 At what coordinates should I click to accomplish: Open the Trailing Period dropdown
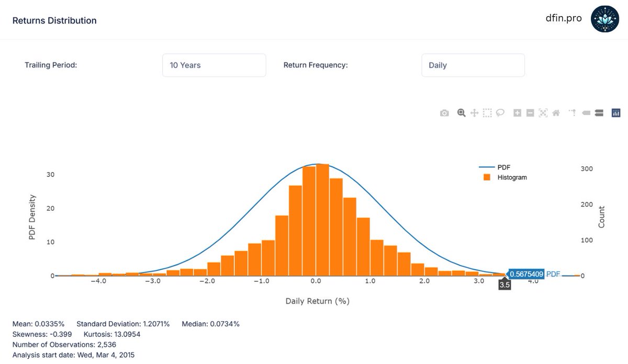point(214,65)
